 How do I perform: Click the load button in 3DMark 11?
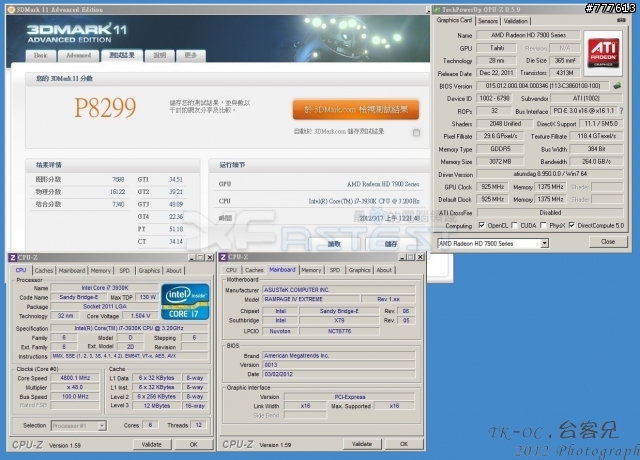[x=334, y=244]
